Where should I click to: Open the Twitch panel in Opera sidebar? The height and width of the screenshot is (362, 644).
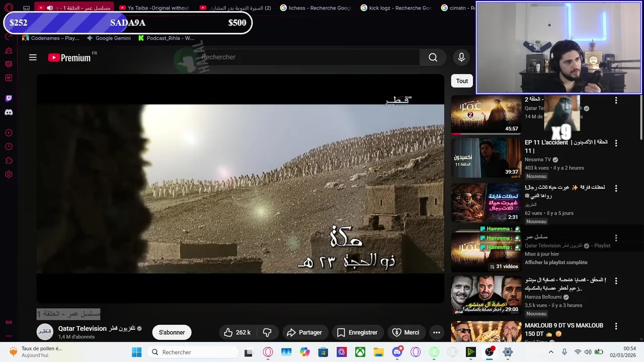click(x=9, y=99)
